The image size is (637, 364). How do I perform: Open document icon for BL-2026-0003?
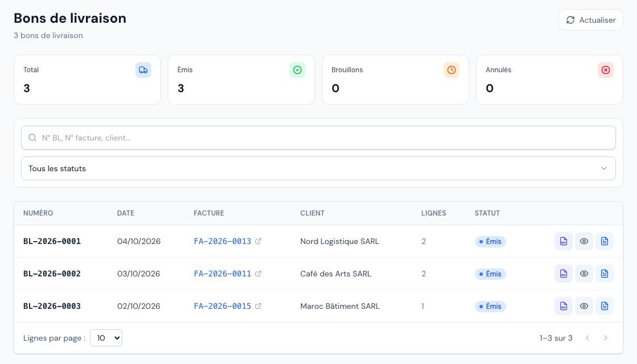coord(605,307)
